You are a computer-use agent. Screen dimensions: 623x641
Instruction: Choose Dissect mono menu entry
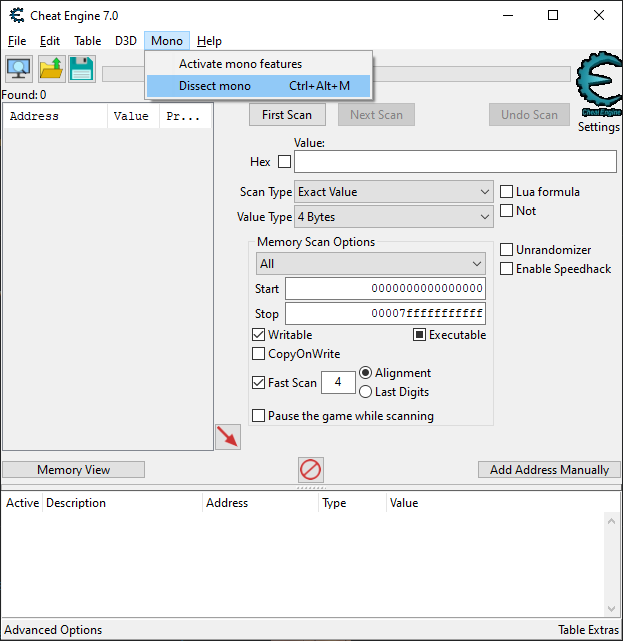click(x=258, y=86)
